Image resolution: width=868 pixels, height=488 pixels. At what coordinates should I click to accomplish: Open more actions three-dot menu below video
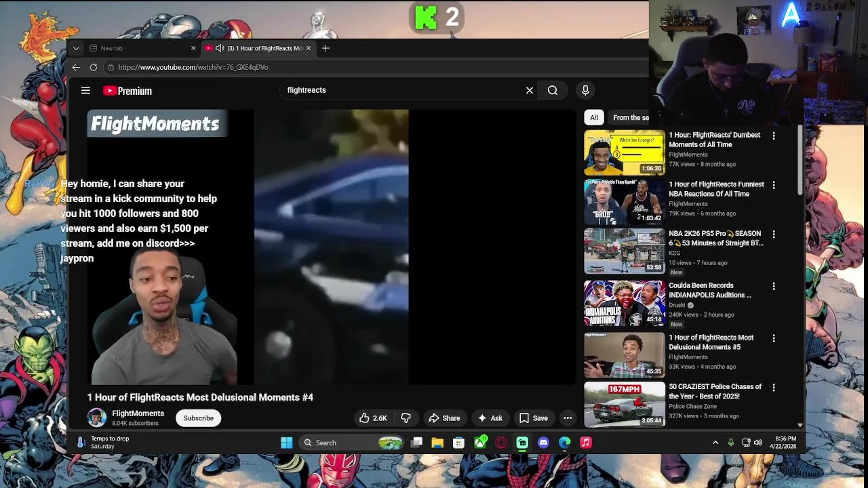tap(568, 418)
